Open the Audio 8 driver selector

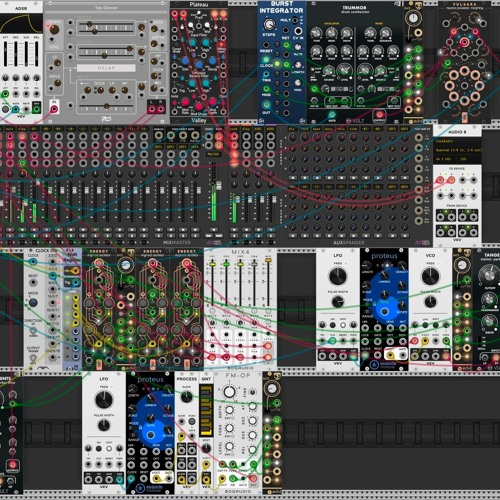pos(456,141)
